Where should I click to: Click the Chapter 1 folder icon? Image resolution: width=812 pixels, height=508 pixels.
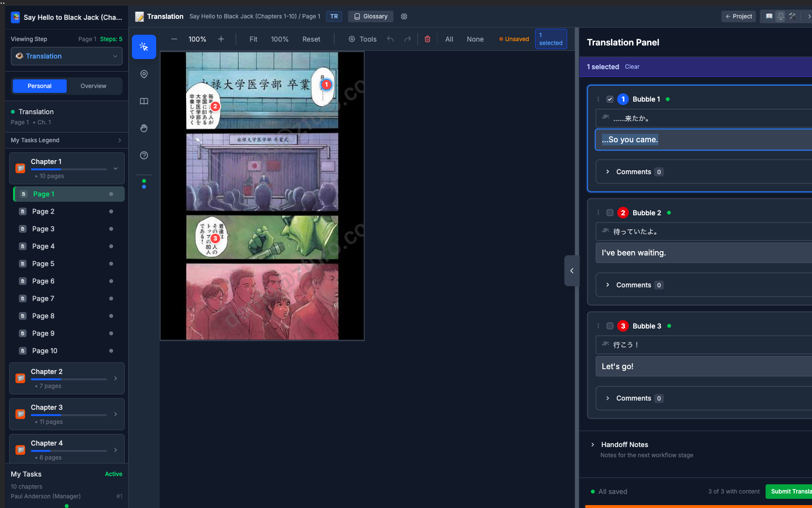(x=20, y=168)
